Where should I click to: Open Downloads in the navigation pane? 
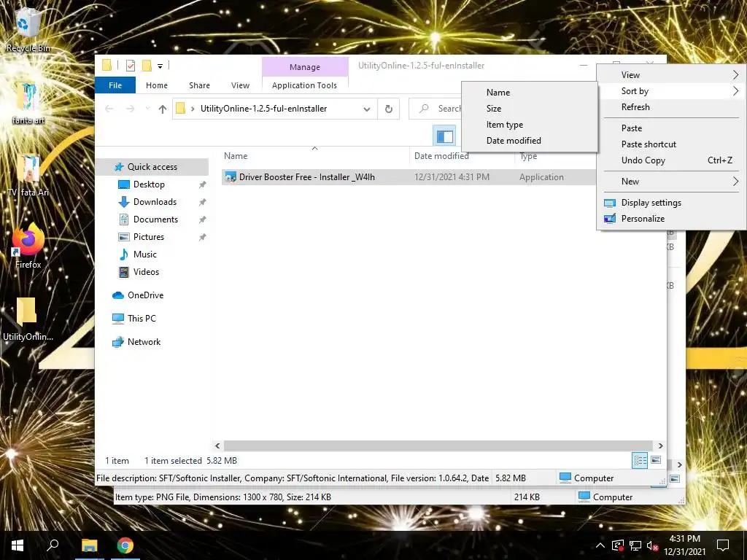[x=155, y=202]
